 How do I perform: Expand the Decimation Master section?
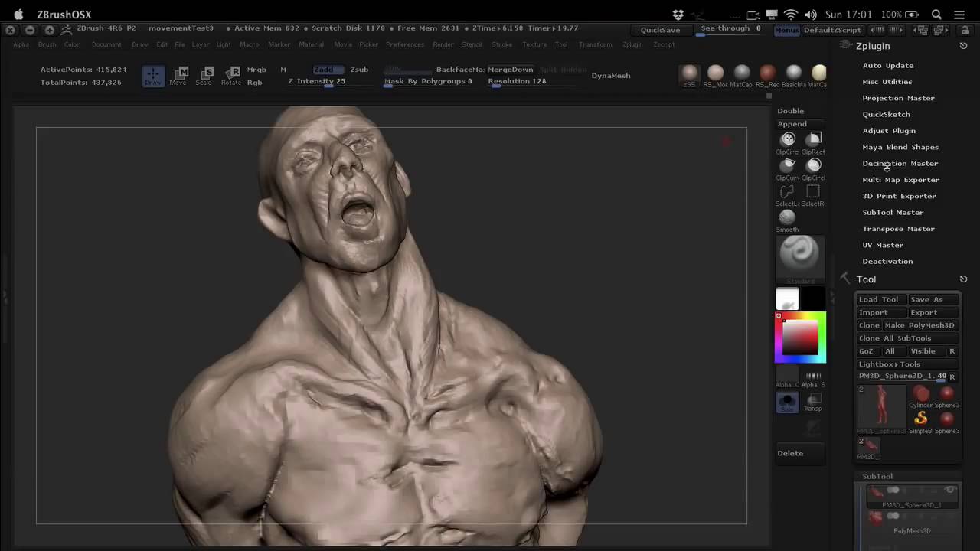(x=900, y=164)
